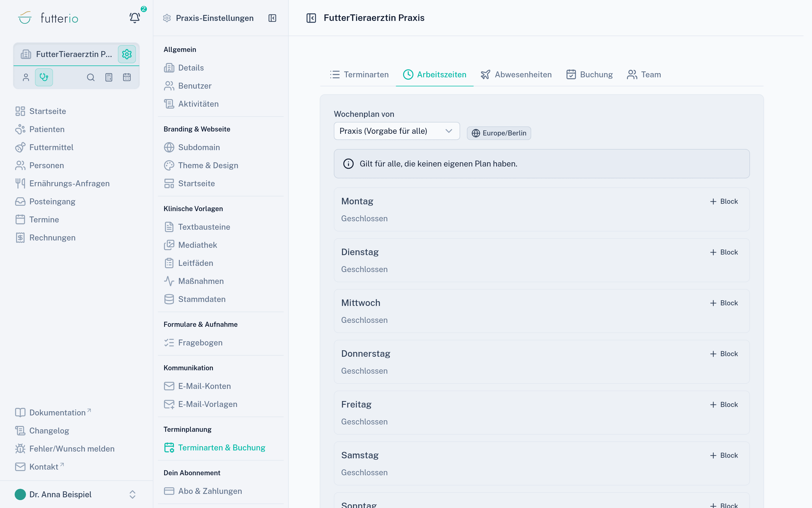812x508 pixels.
Task: Switch to the Buchung tab
Action: 590,75
